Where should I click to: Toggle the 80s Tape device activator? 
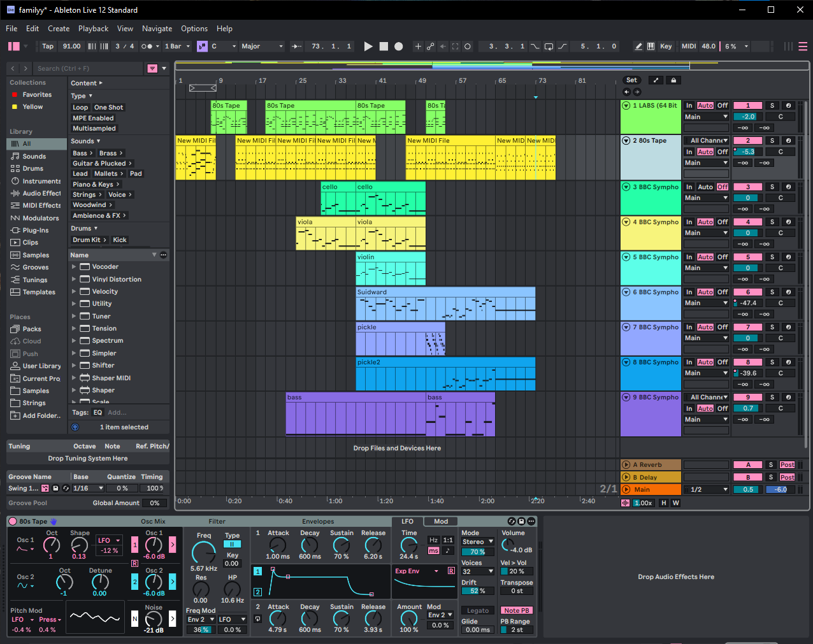pyautogui.click(x=13, y=521)
